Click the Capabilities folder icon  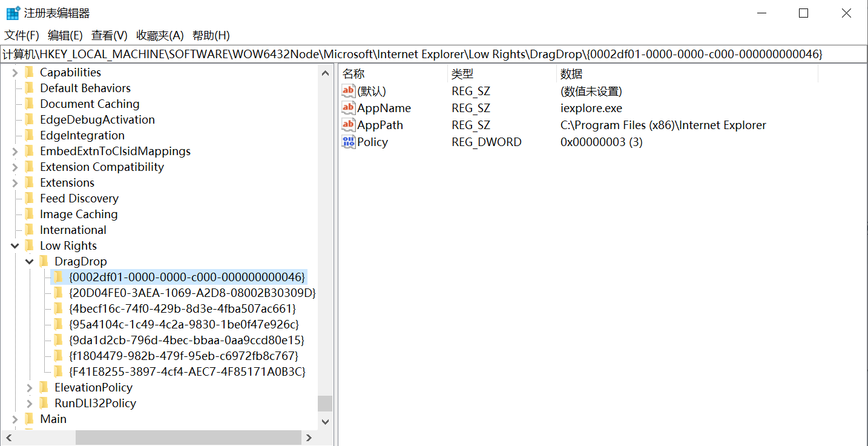pos(29,72)
